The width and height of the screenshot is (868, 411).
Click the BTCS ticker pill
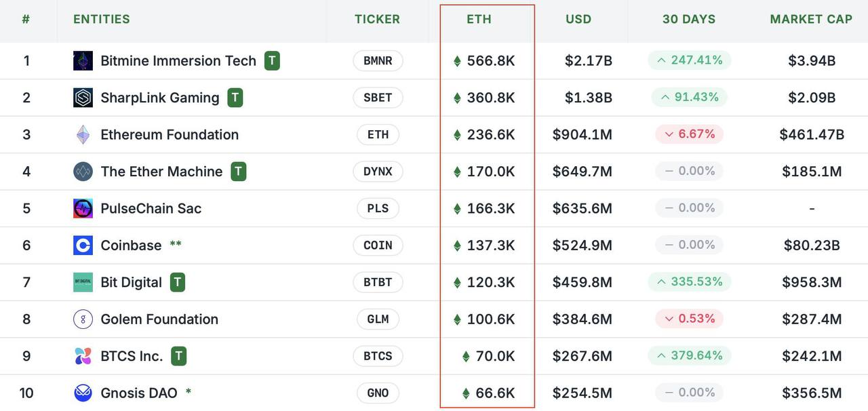click(378, 356)
